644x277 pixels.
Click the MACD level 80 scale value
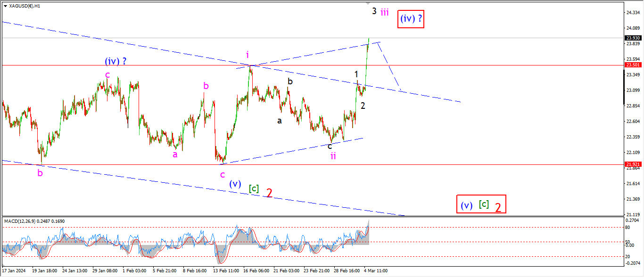click(628, 227)
